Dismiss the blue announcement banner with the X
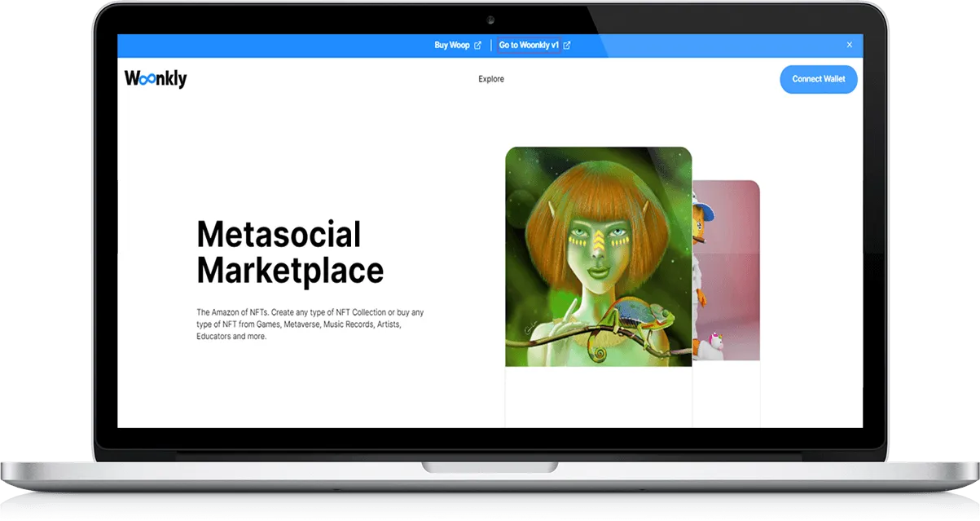This screenshot has width=980, height=521. 849,45
